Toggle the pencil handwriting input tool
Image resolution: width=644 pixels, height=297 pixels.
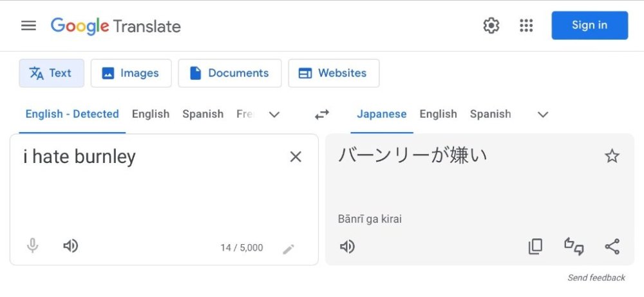pos(289,249)
